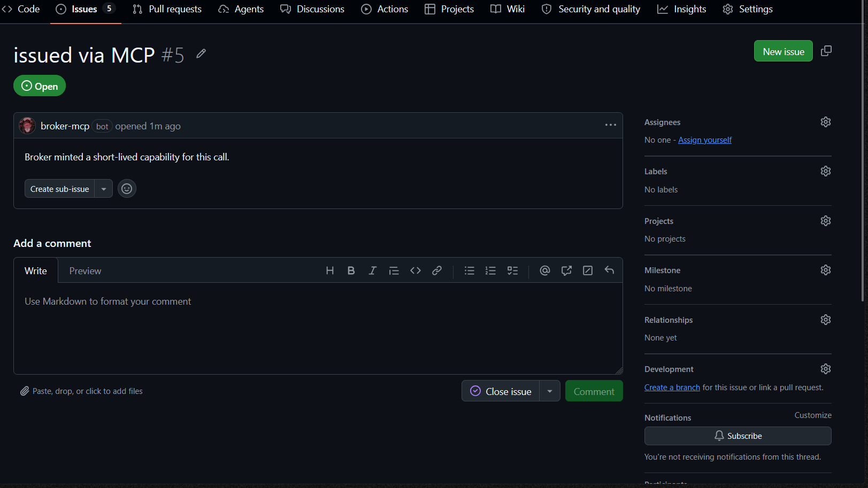The image size is (868, 488).
Task: Go to the Code tab
Action: click(x=20, y=9)
